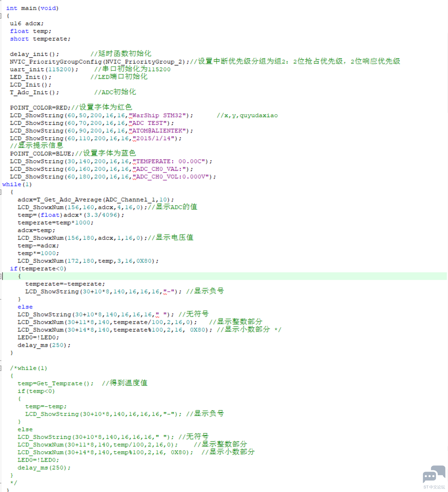This screenshot has height=492, width=448.
Task: Click the chat bubbles forum icon
Action: 434,474
